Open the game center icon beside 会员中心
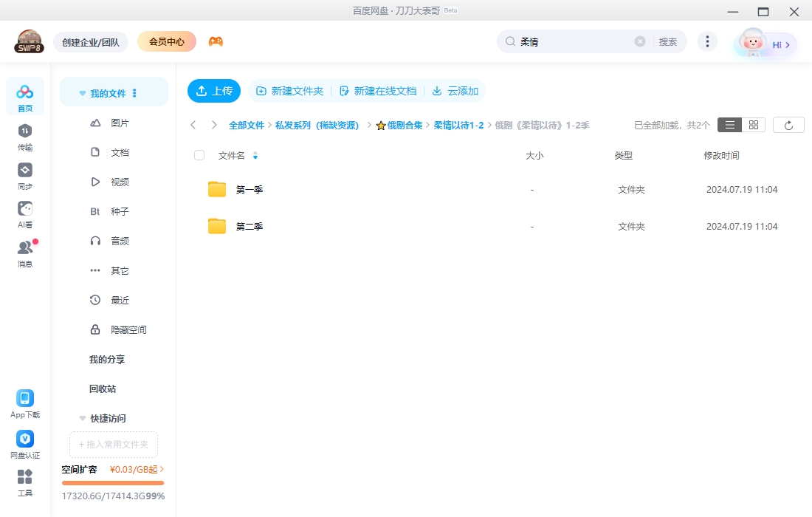The width and height of the screenshot is (812, 517). pyautogui.click(x=217, y=41)
